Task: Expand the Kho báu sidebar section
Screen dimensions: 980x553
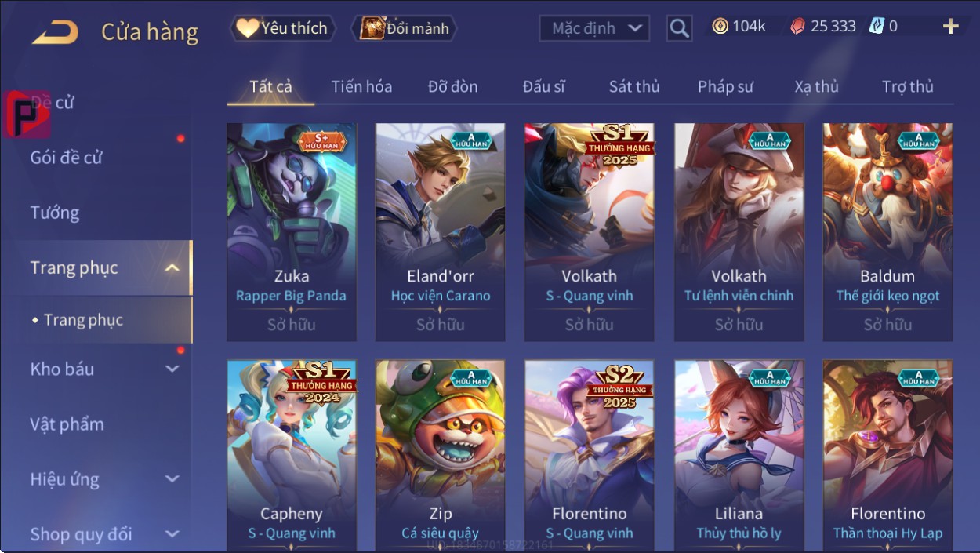Action: (x=172, y=369)
